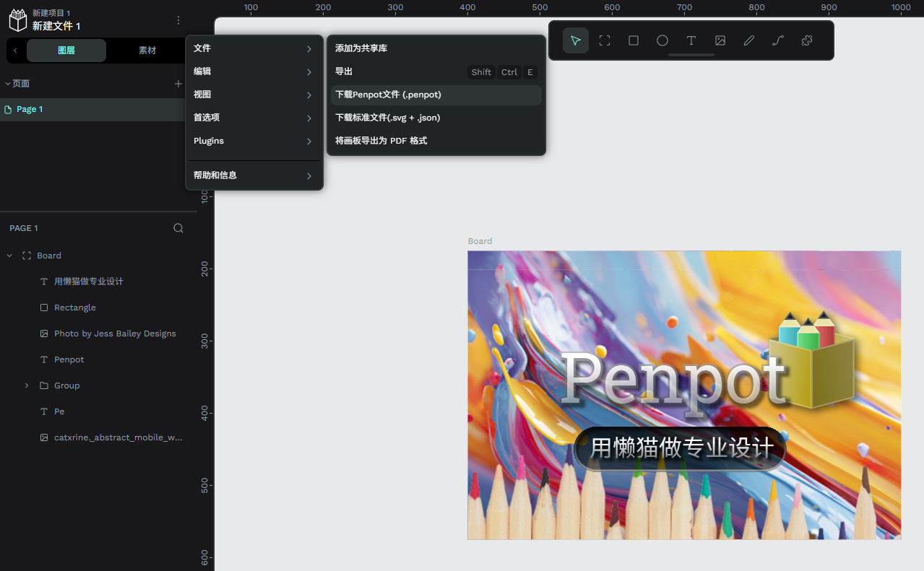Click image icon of catxrine_abstract layer

[x=44, y=437]
